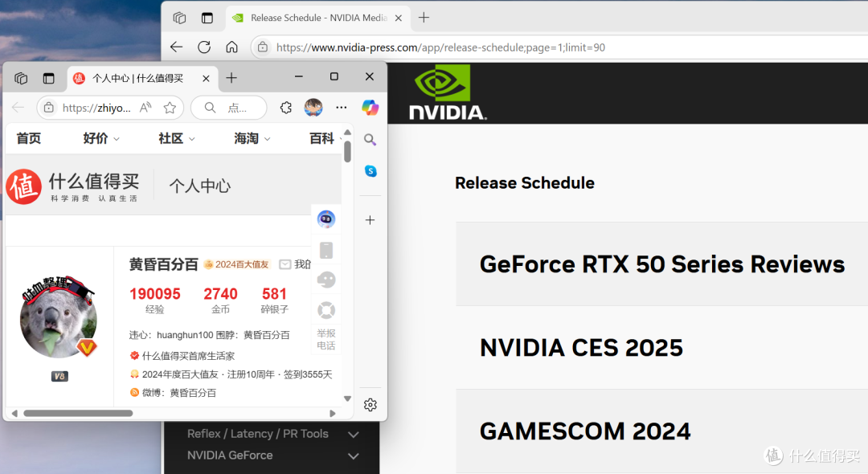Click the vertical scrollbar down arrow
This screenshot has width=868, height=474.
click(348, 398)
